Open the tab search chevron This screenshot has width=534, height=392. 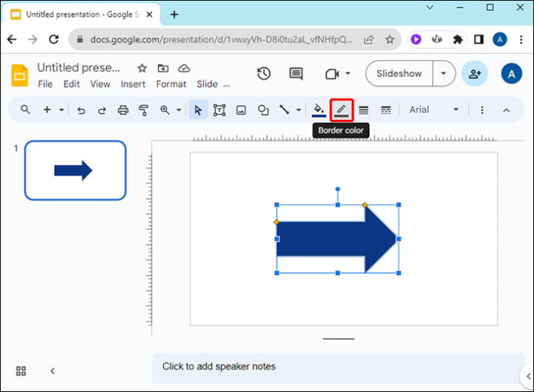[430, 7]
